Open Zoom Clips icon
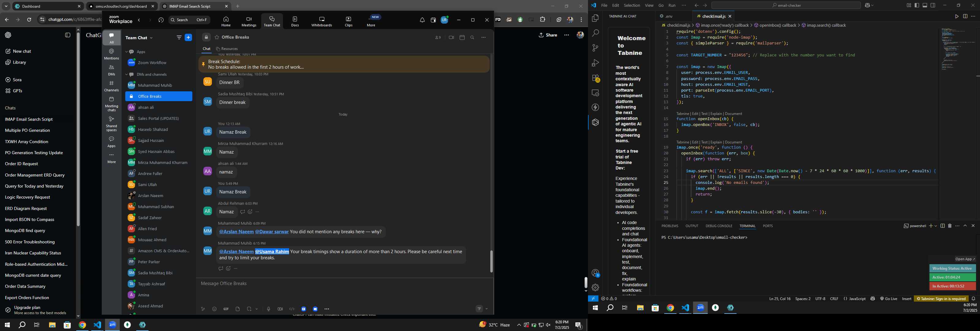Image resolution: width=980 pixels, height=331 pixels. pos(349,19)
